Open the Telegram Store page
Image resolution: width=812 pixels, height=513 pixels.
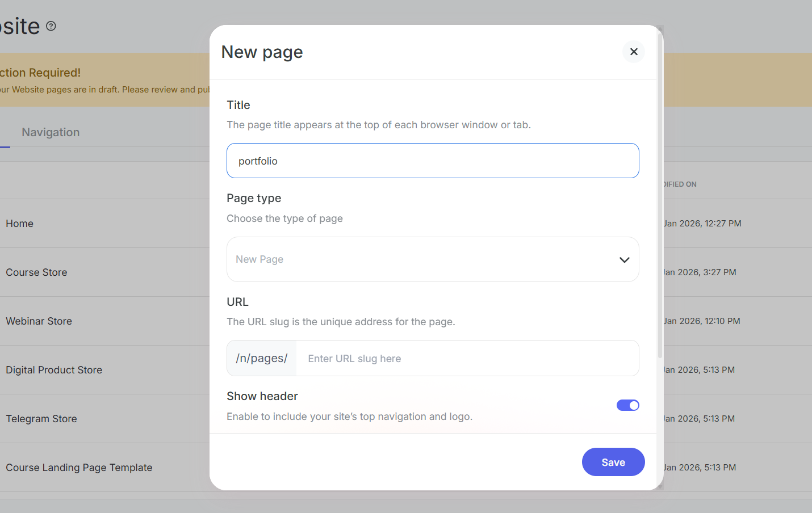(x=41, y=419)
